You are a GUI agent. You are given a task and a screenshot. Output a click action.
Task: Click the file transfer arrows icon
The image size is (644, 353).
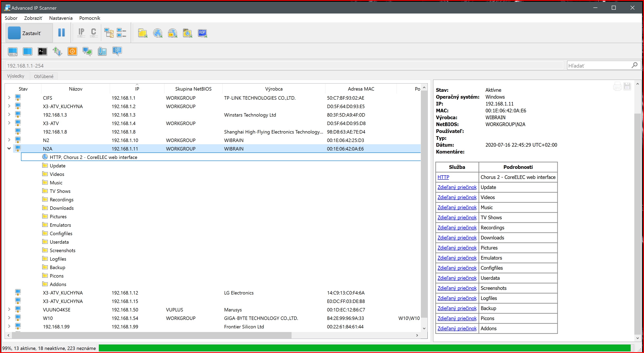click(57, 51)
